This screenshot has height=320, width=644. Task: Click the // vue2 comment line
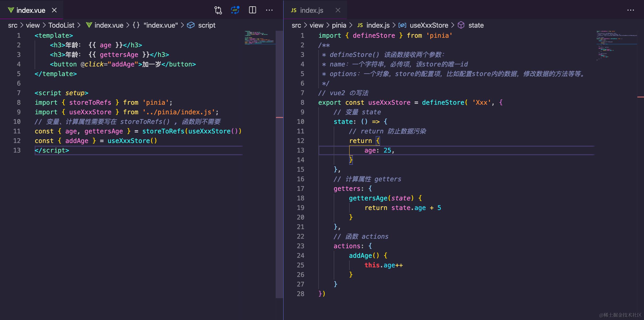click(x=343, y=93)
